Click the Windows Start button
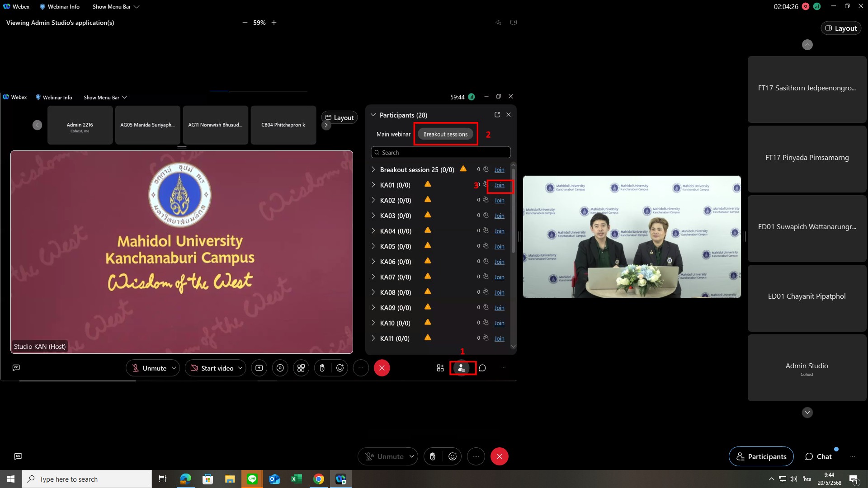The height and width of the screenshot is (488, 868). click(x=11, y=479)
